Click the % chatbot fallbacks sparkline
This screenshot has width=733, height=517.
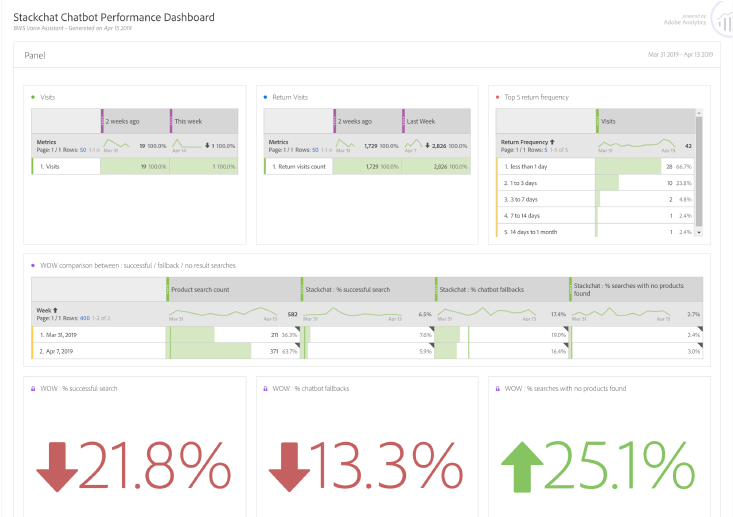(487, 311)
